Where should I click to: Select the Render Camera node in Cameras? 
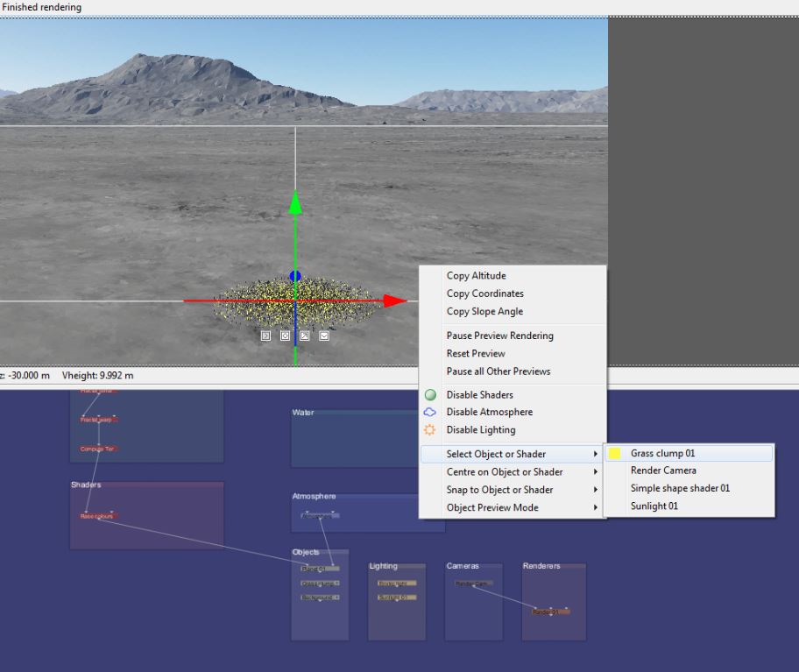click(474, 584)
